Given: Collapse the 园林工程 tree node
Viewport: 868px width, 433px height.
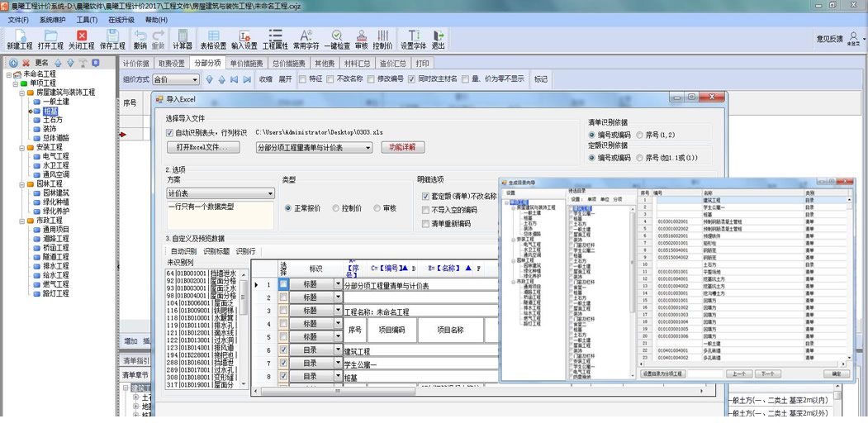Looking at the screenshot, I should point(21,183).
